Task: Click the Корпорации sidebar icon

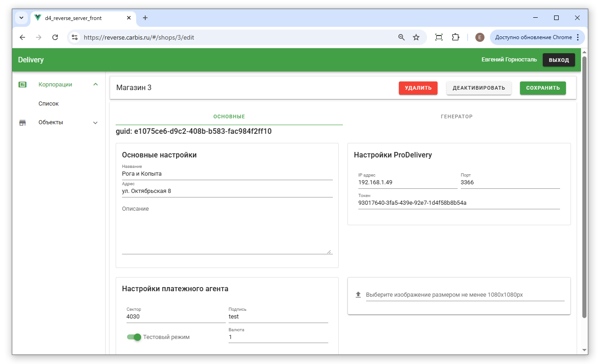Action: [22, 85]
